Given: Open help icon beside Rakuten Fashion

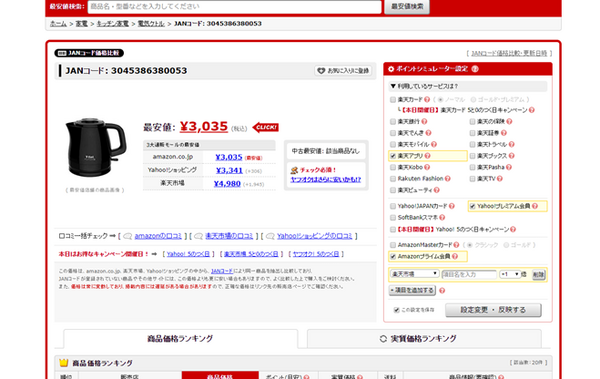Looking at the screenshot, I should [447, 179].
